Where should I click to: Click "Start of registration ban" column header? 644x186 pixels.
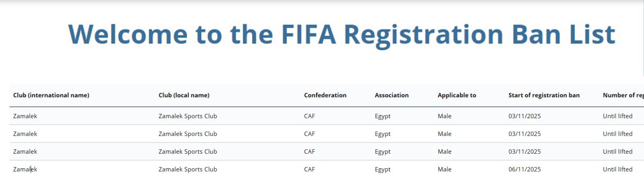[544, 95]
